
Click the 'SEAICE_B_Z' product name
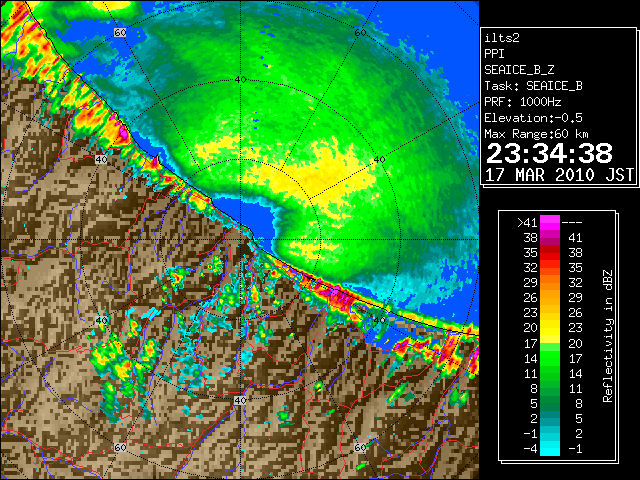tap(519, 70)
